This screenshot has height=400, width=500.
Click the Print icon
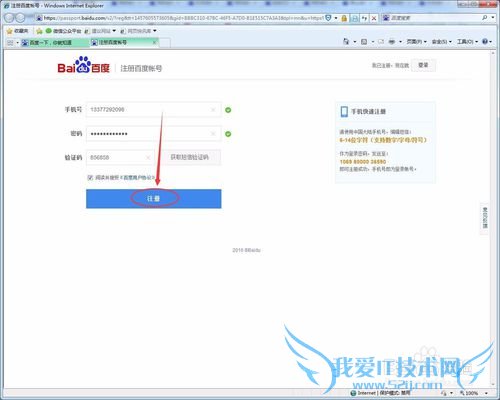(x=392, y=42)
